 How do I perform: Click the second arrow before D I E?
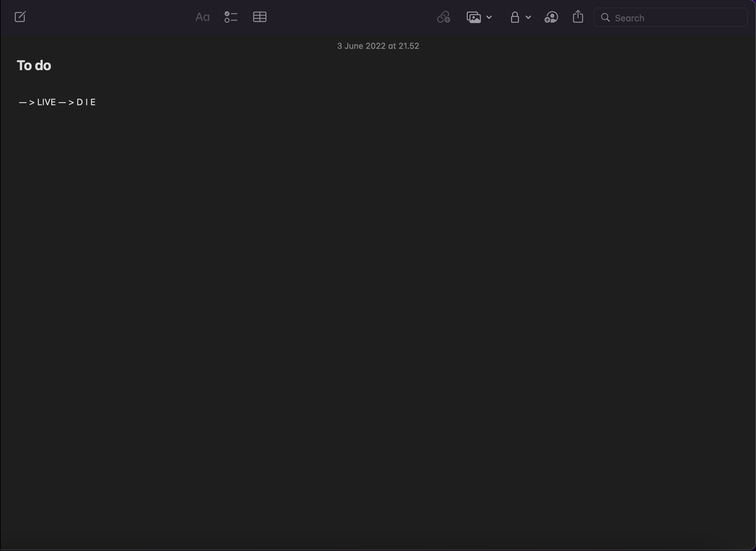[x=66, y=102]
